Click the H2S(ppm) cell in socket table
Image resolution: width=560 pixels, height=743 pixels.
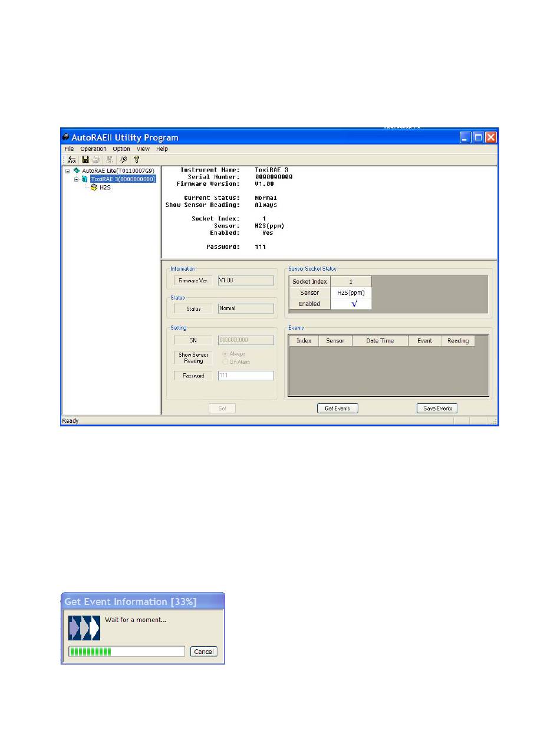351,292
